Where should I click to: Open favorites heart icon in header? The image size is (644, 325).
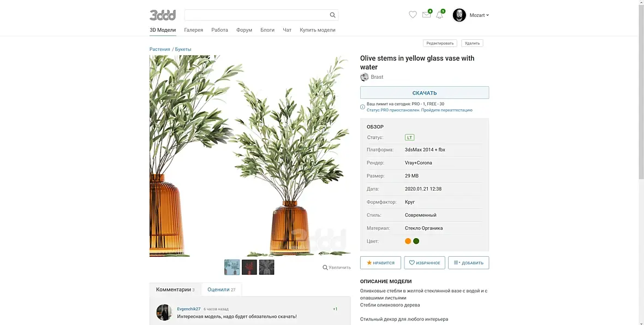[413, 15]
